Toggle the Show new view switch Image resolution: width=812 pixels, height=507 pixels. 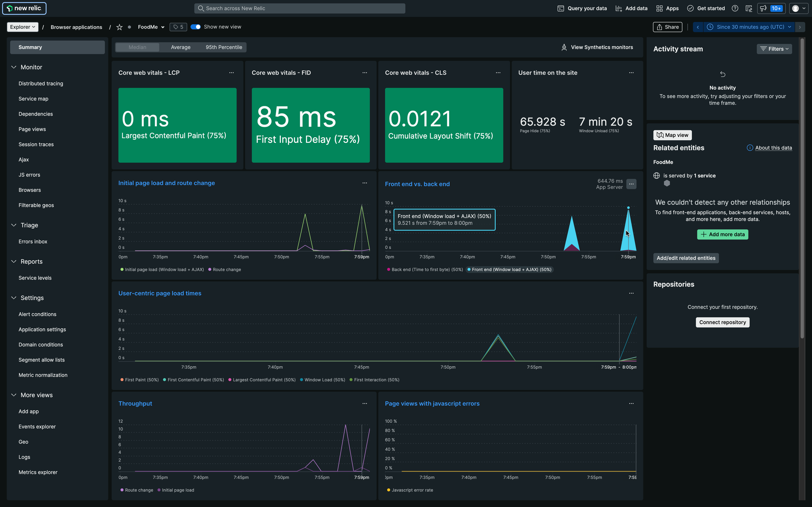click(196, 27)
